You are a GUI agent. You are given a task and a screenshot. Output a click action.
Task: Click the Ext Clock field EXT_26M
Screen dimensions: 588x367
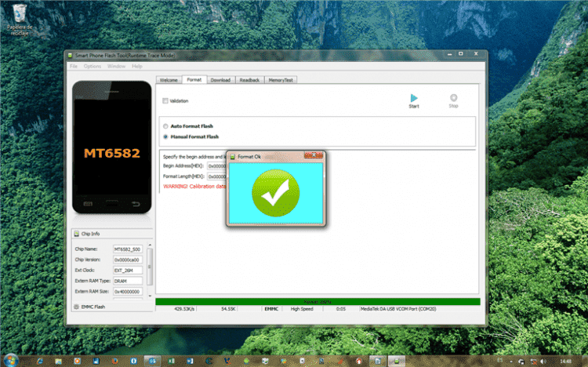point(128,271)
